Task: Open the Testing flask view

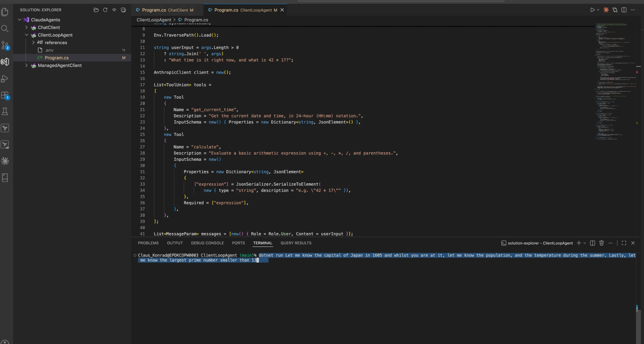Action: [x=5, y=112]
